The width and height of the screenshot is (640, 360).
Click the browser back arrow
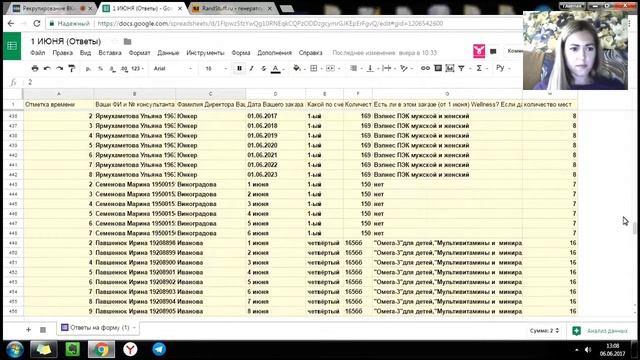coord(11,23)
